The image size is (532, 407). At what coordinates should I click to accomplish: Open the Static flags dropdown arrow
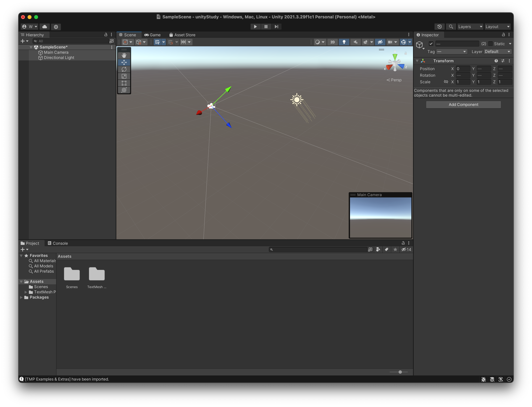510,44
